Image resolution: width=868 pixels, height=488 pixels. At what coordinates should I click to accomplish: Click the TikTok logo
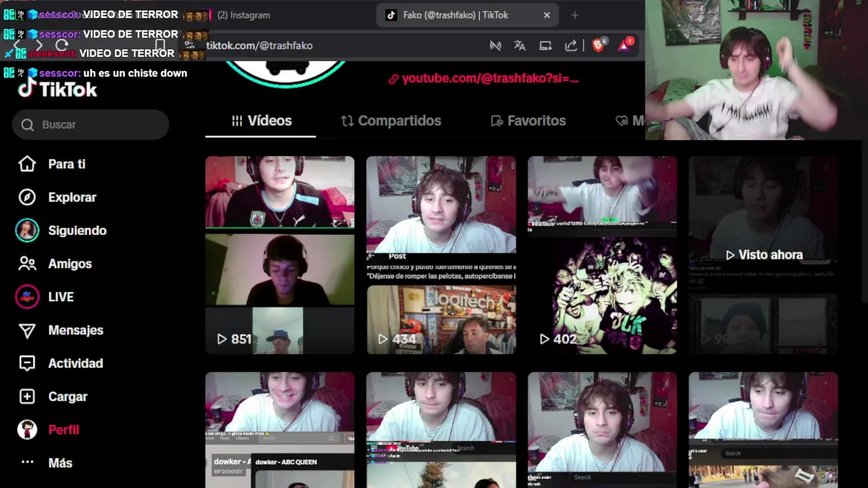tap(58, 89)
